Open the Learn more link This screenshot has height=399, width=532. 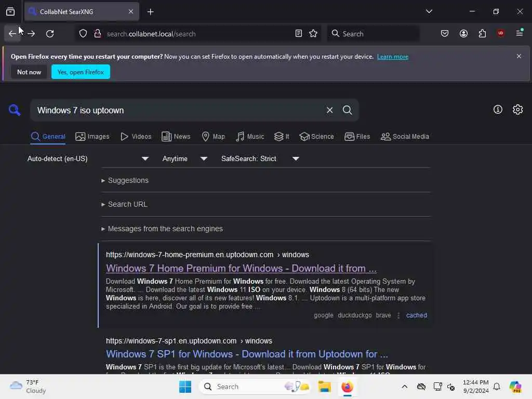(x=393, y=57)
